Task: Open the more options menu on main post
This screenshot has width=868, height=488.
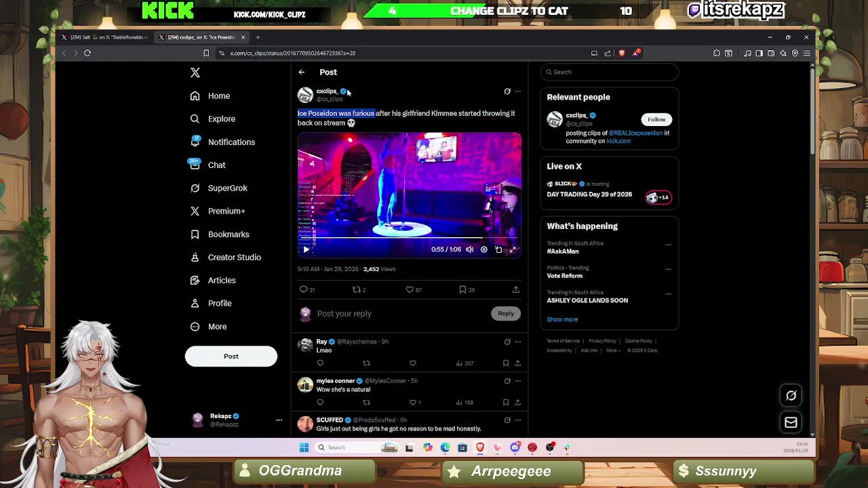Action: pyautogui.click(x=518, y=91)
